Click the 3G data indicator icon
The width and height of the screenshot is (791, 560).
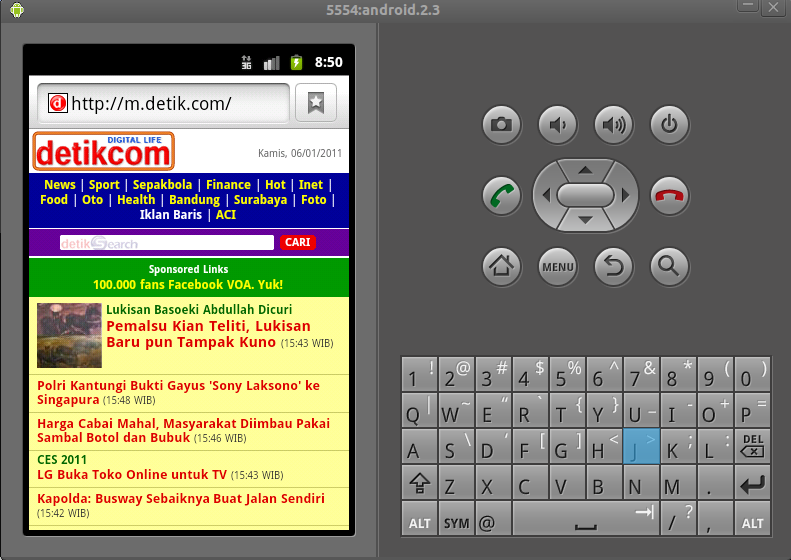coord(246,62)
